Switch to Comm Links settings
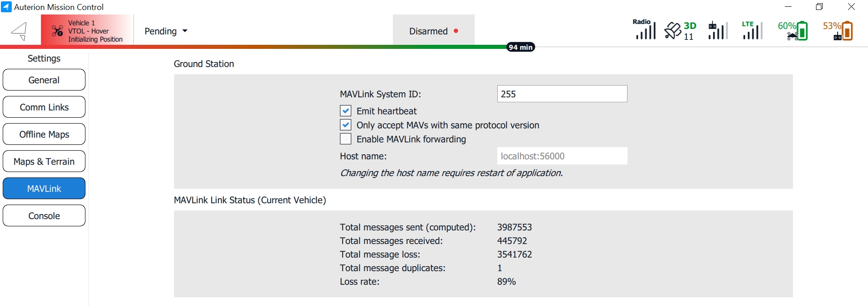868x306 pixels. [44, 107]
